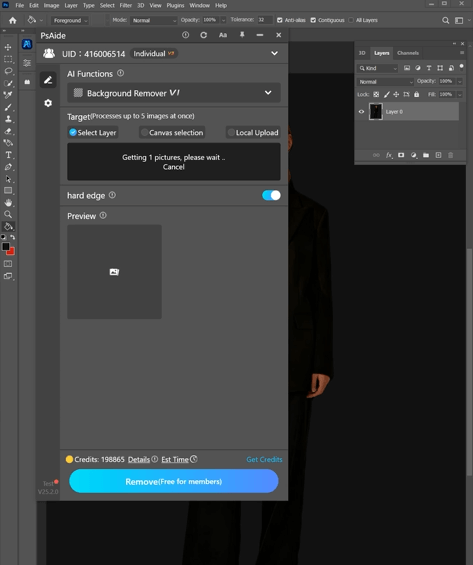Open the Fill dropdown arrow
Viewport: 473px width, 565px height.
[x=459, y=94]
